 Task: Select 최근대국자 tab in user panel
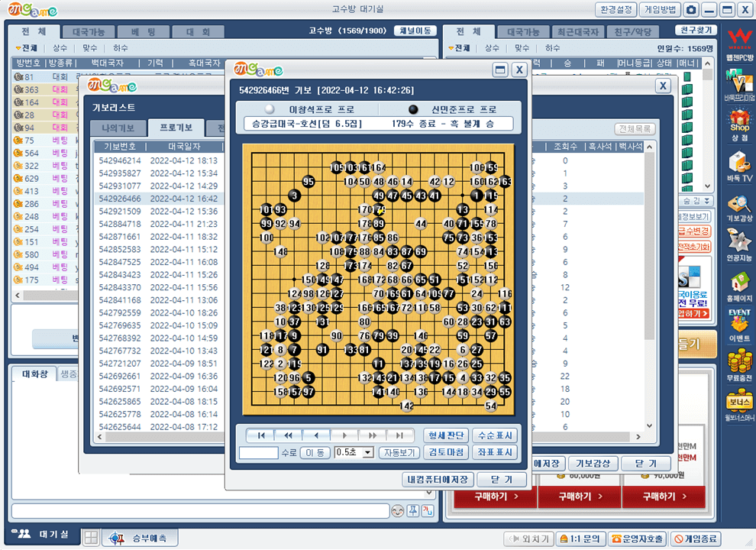577,32
